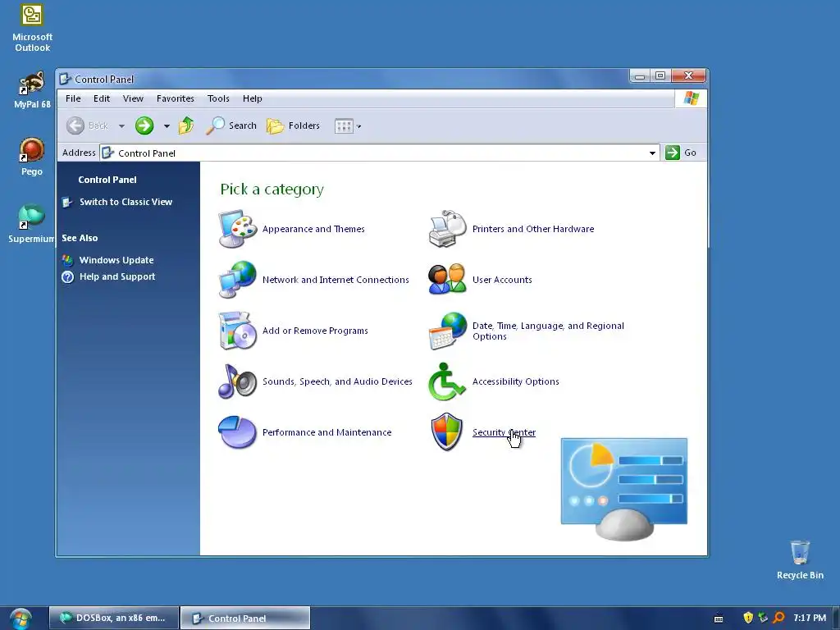Click the Printers and Other Hardware icon
The height and width of the screenshot is (630, 840).
point(448,230)
